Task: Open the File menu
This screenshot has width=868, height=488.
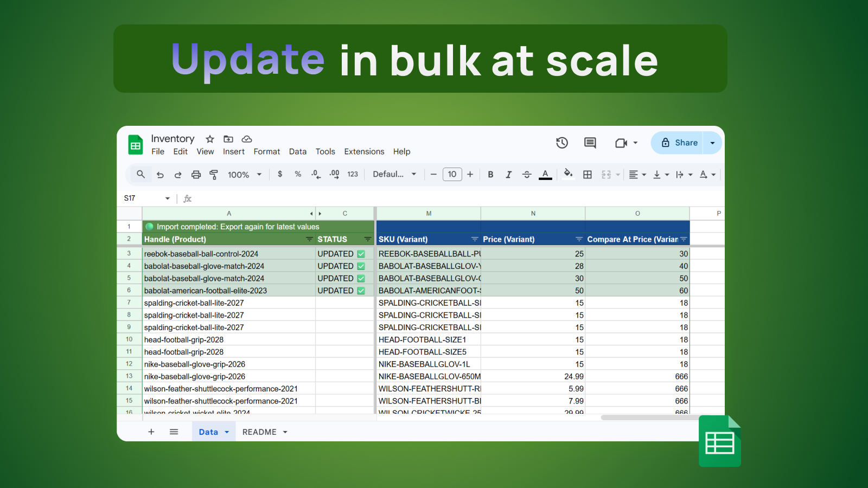Action: [158, 152]
